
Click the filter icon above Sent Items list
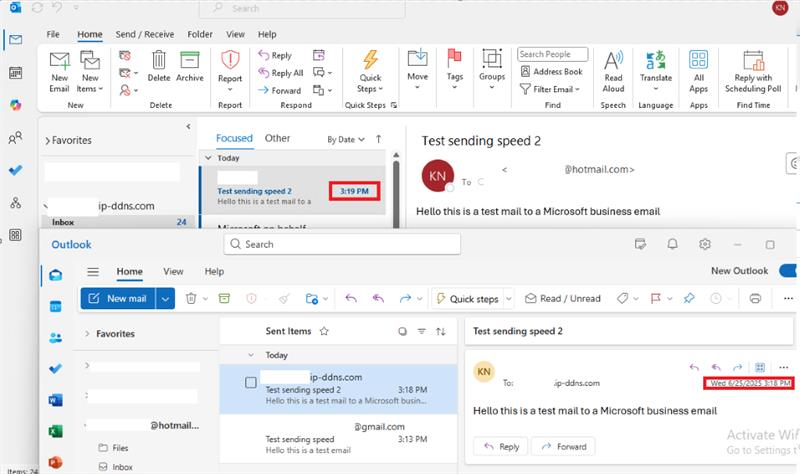tap(421, 331)
